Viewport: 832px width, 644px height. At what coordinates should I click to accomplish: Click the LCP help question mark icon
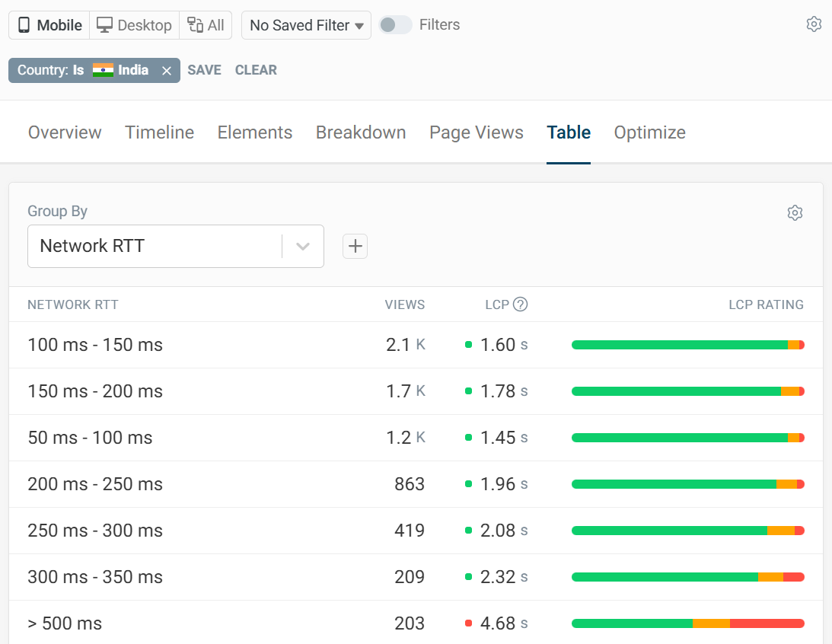click(x=521, y=304)
